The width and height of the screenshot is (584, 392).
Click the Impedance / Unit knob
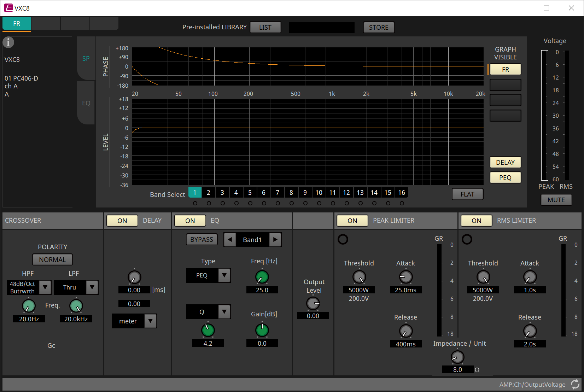tap(457, 357)
